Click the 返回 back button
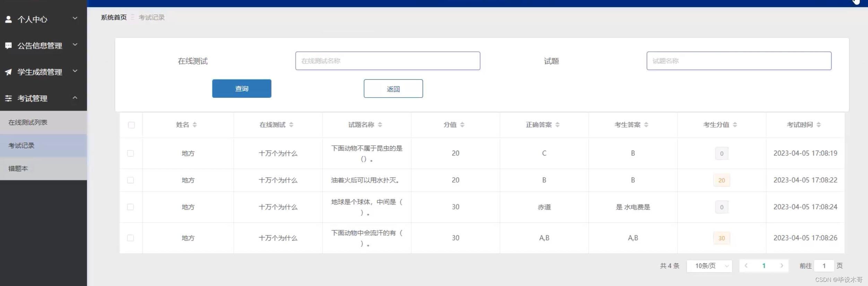The height and width of the screenshot is (286, 868). 393,89
